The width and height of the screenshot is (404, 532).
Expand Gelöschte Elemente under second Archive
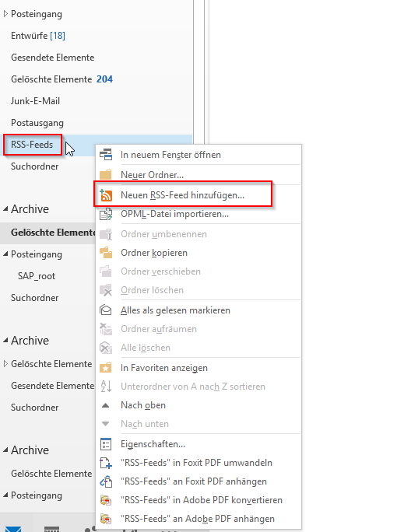coord(5,364)
